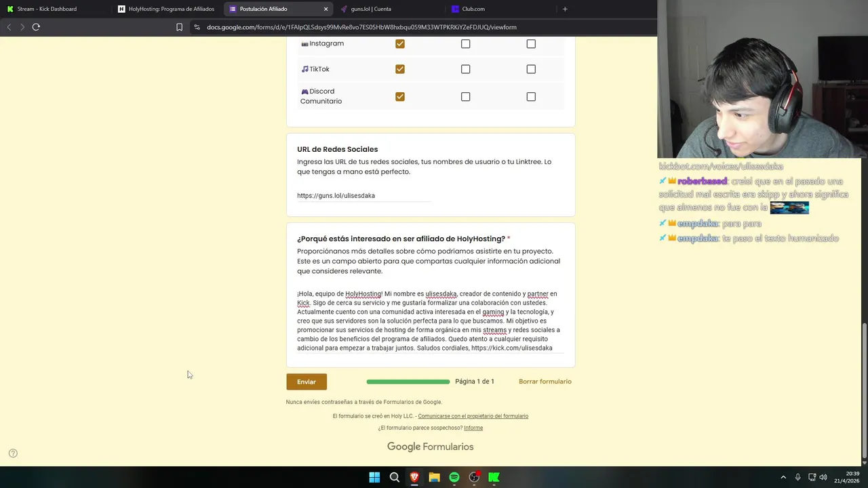
Task: Click the microphone tray icon
Action: tap(797, 477)
